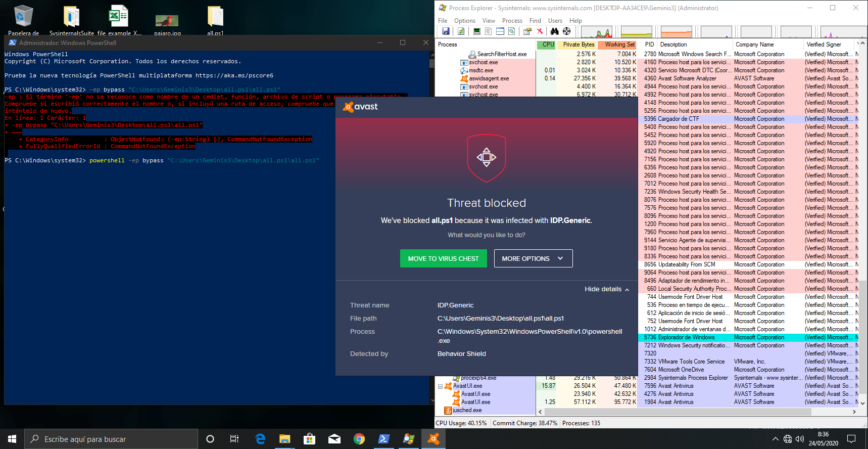
Task: Click the binoculars Find Handle icon
Action: (555, 31)
